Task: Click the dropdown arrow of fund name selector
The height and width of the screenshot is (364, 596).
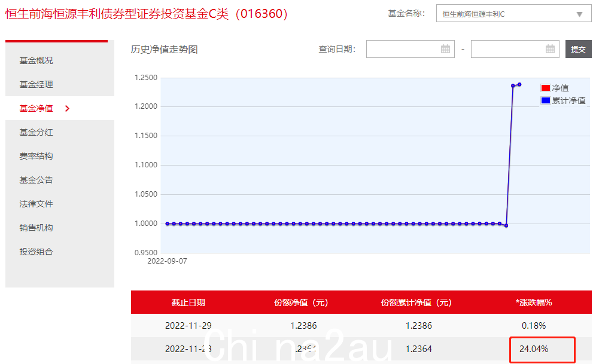Action: [x=579, y=14]
